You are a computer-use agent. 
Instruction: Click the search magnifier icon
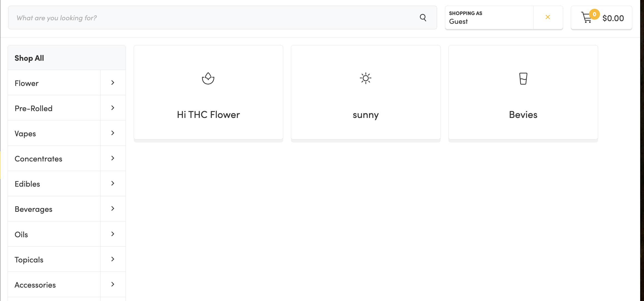[423, 18]
